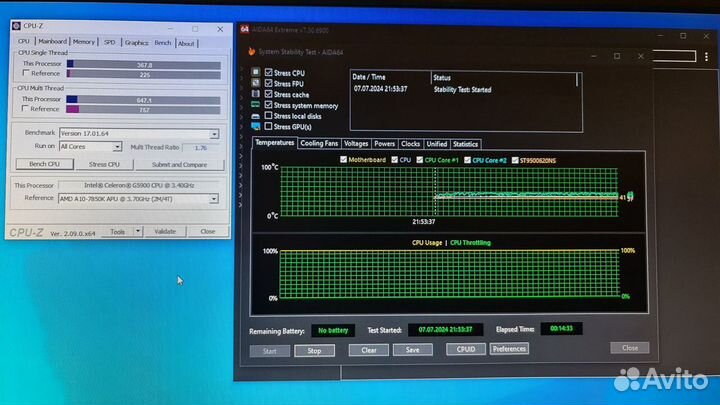
Task: Click the CPU chip icon beside Stress CPU
Action: pos(256,73)
